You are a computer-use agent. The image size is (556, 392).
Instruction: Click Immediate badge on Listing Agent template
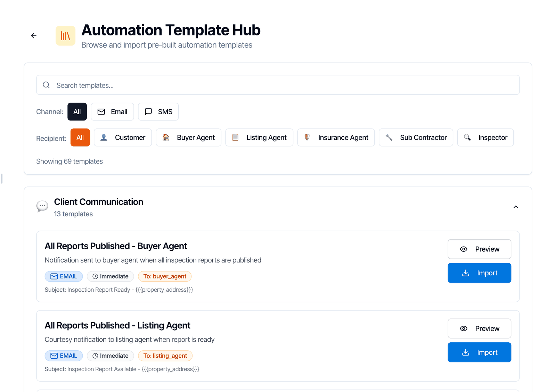coord(111,356)
